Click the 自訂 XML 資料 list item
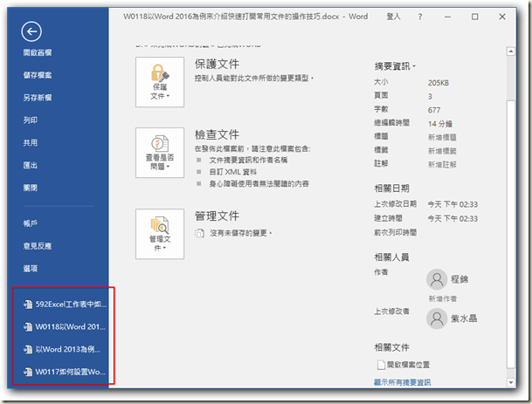Screen dimensions: 532x404 (x=232, y=172)
